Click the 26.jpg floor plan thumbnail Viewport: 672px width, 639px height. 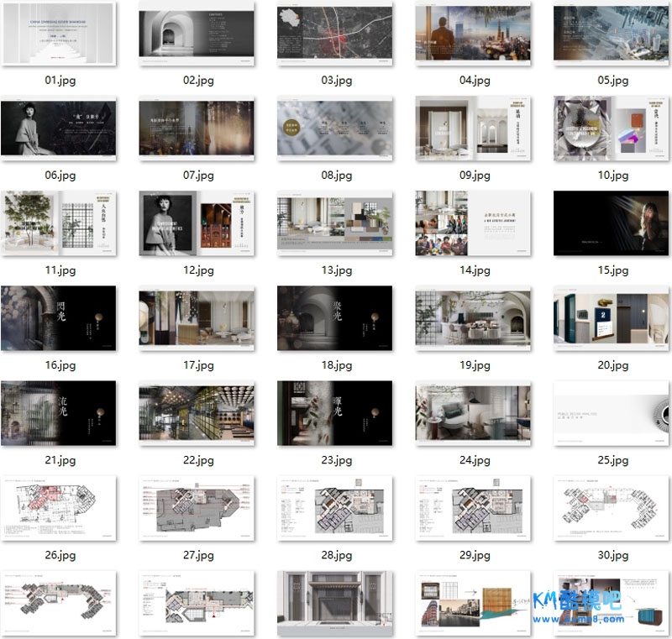[x=59, y=509]
